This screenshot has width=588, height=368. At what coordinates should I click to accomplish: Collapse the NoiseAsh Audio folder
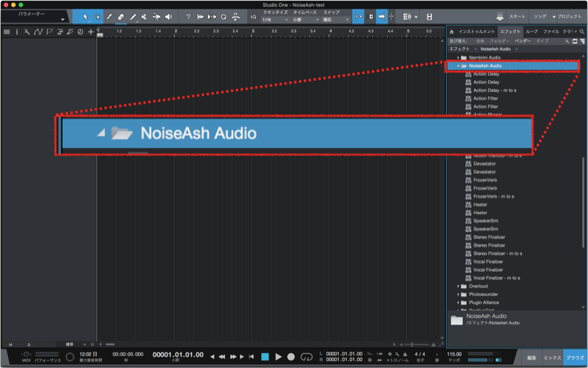tap(458, 66)
